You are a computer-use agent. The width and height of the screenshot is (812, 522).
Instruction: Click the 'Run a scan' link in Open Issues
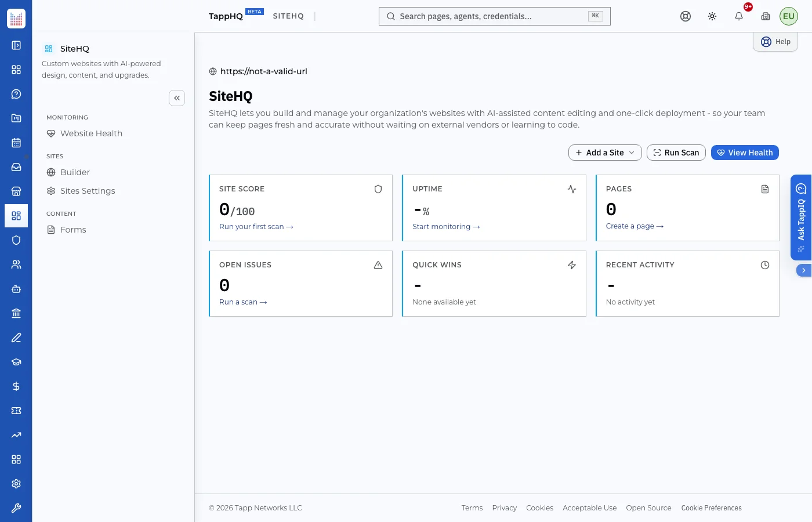[243, 302]
